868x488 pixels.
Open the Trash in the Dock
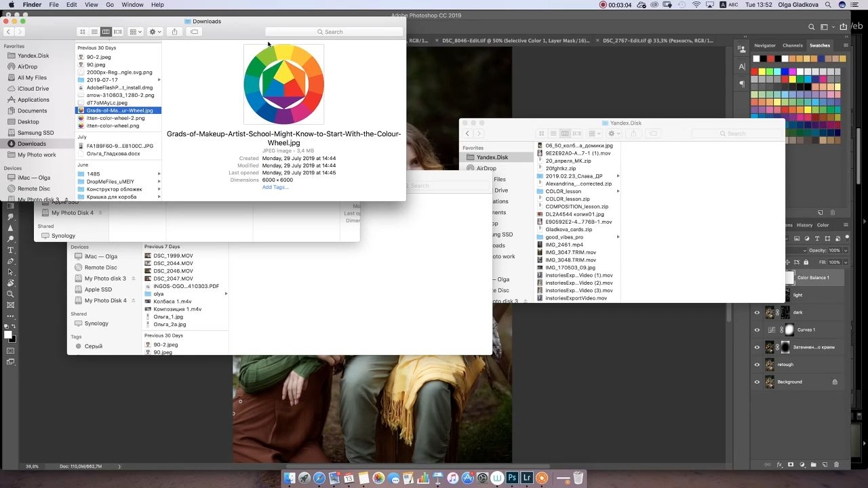(578, 479)
